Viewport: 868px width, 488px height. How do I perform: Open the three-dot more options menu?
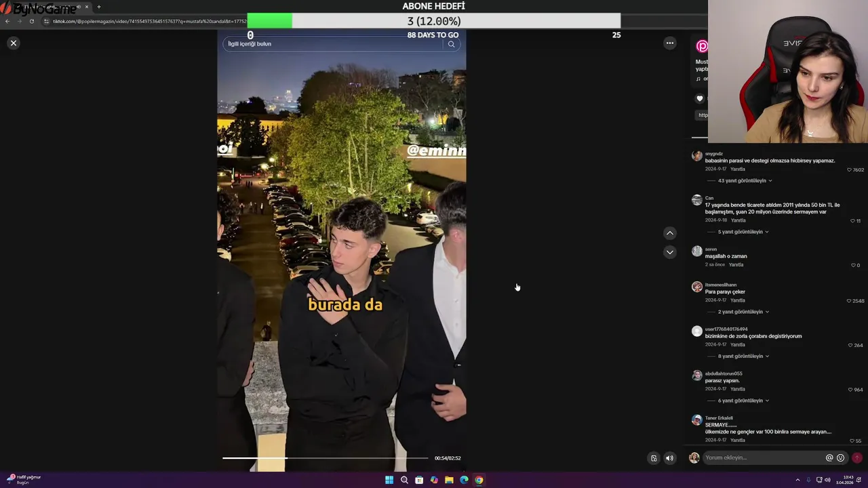click(x=670, y=43)
